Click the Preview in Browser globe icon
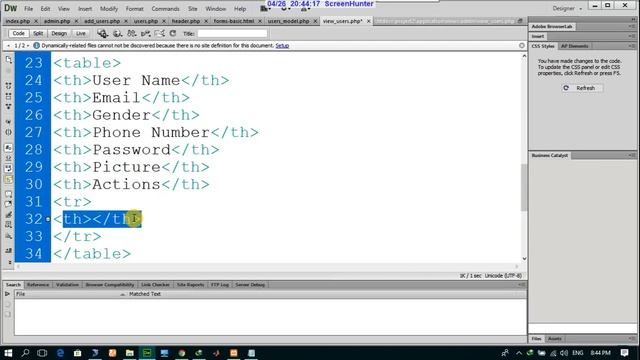 [x=118, y=33]
